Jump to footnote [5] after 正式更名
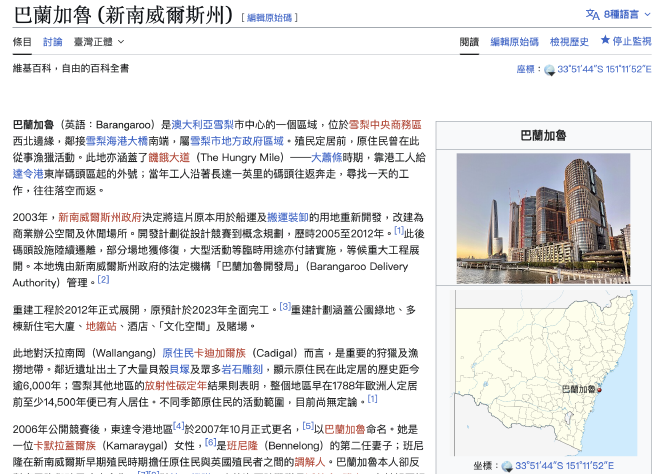Screen dimensions: 660x474 click(x=308, y=426)
